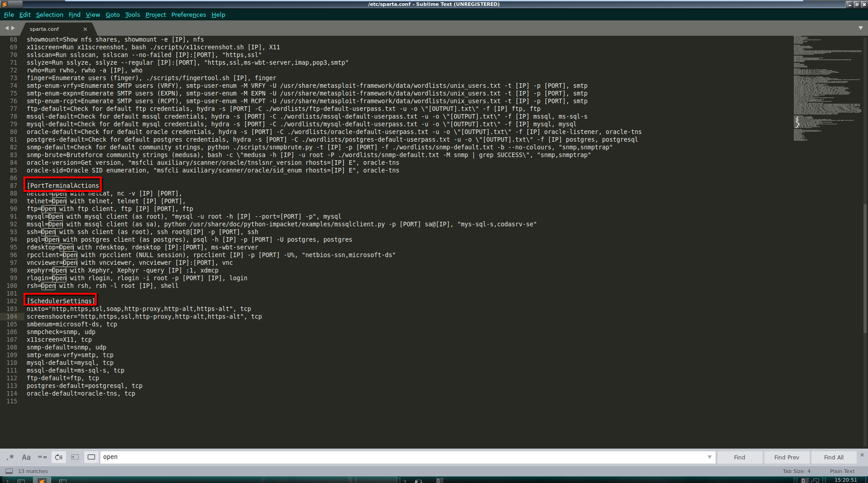This screenshot has height=483, width=868.
Task: Click the Find All button
Action: (x=833, y=457)
